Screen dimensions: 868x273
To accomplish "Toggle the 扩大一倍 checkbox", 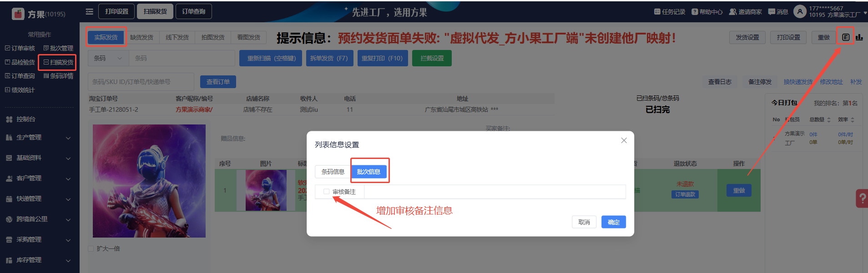I will pyautogui.click(x=91, y=248).
